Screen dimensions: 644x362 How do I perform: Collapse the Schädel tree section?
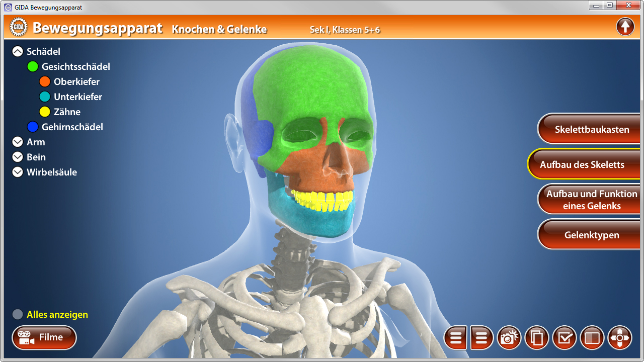click(x=18, y=52)
